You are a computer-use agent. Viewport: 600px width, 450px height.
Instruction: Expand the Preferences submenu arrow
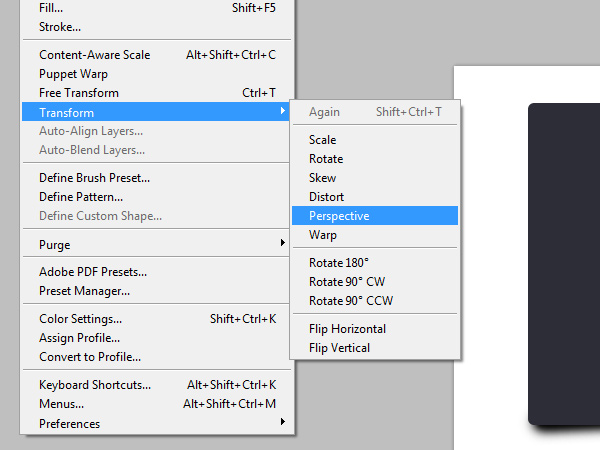[282, 422]
